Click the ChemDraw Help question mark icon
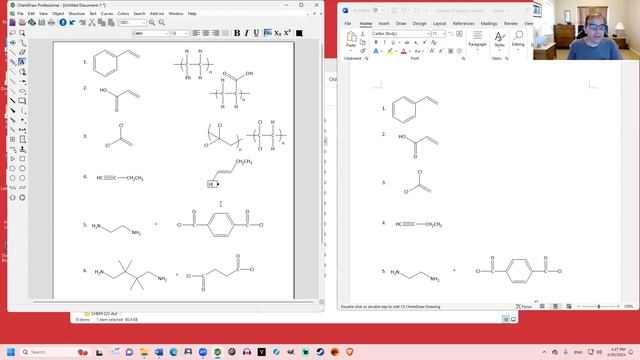Image resolution: width=640 pixels, height=360 pixels. click(62, 22)
